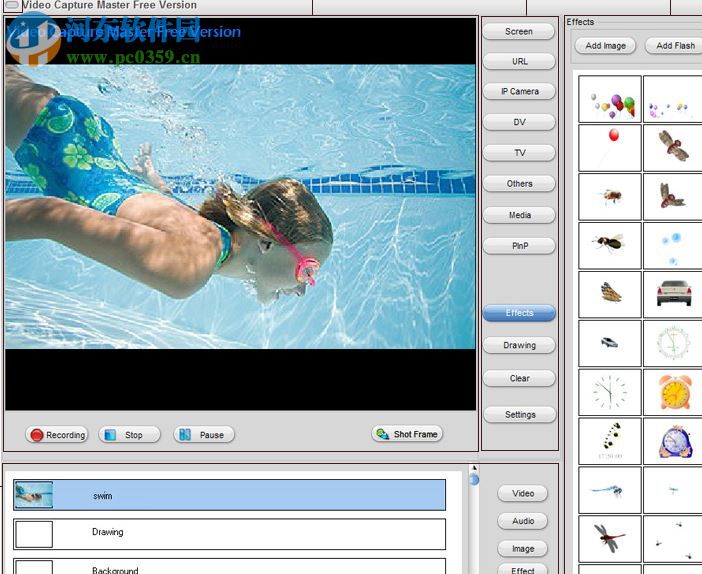Add an image effect via Add Image
Viewport: 702px width, 574px height.
605,46
